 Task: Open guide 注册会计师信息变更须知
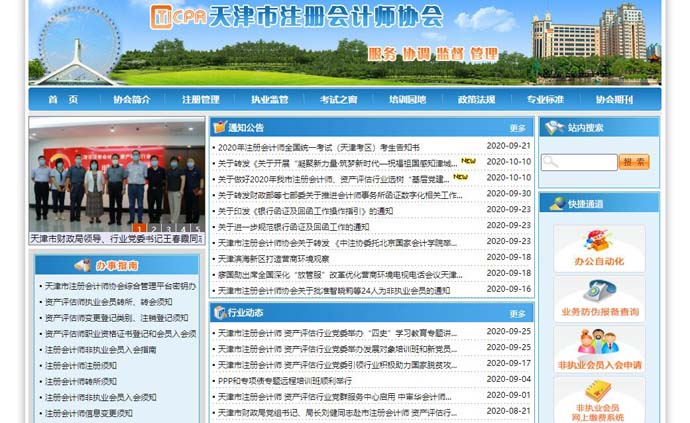(88, 413)
